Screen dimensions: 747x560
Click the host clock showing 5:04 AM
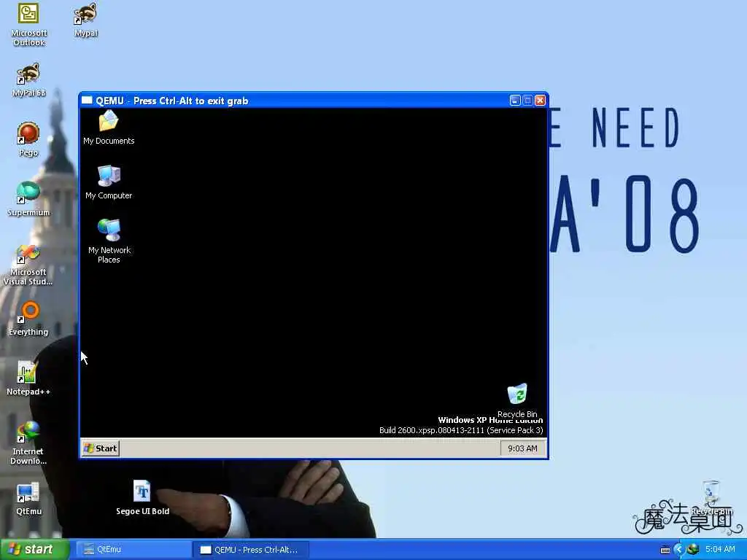[x=720, y=550]
